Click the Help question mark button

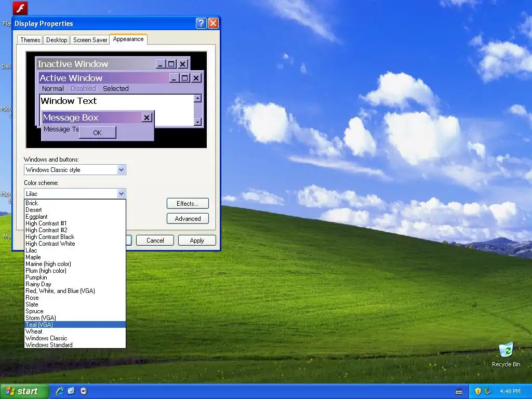tap(201, 23)
